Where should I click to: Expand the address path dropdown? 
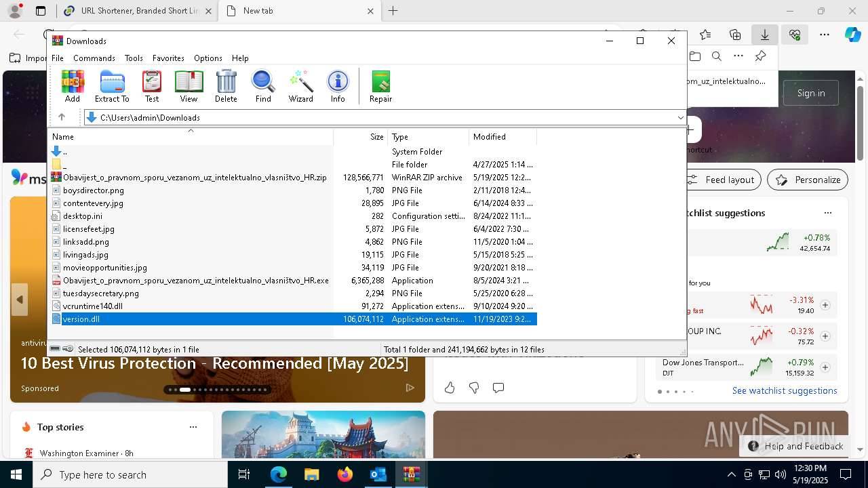tap(680, 117)
